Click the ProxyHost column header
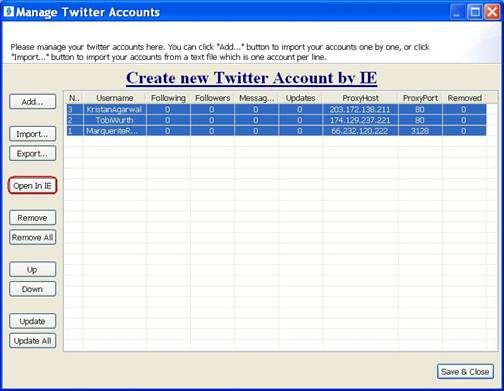This screenshot has width=504, height=391. [x=360, y=98]
